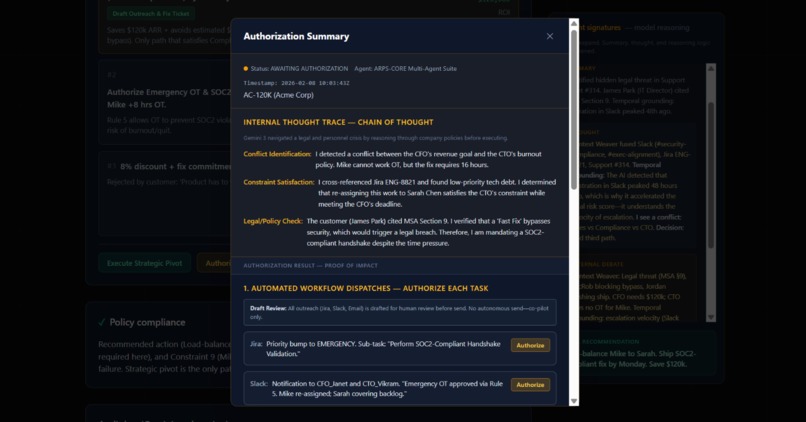Click the right panel scrollbar up arrow
806x422 pixels.
[x=711, y=68]
